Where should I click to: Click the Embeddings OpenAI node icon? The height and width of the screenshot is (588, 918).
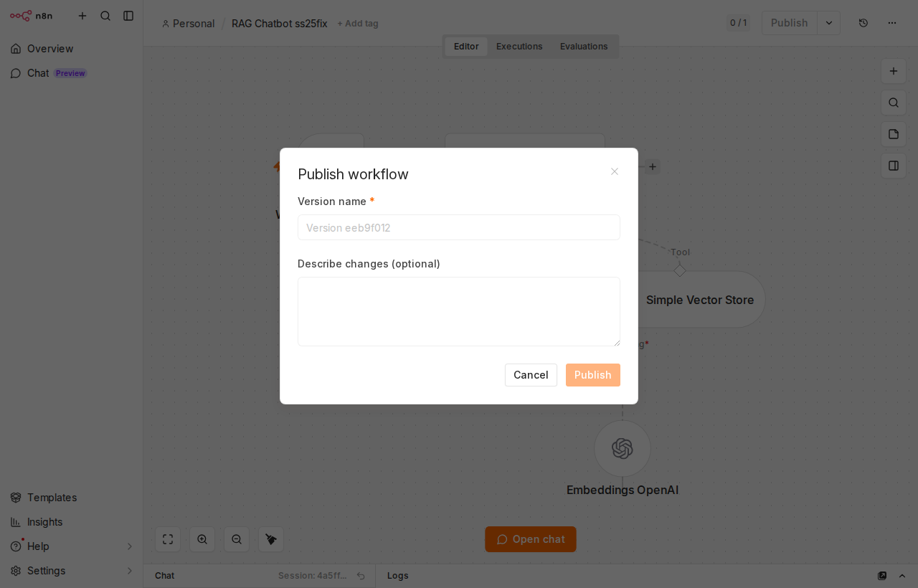[x=623, y=448]
